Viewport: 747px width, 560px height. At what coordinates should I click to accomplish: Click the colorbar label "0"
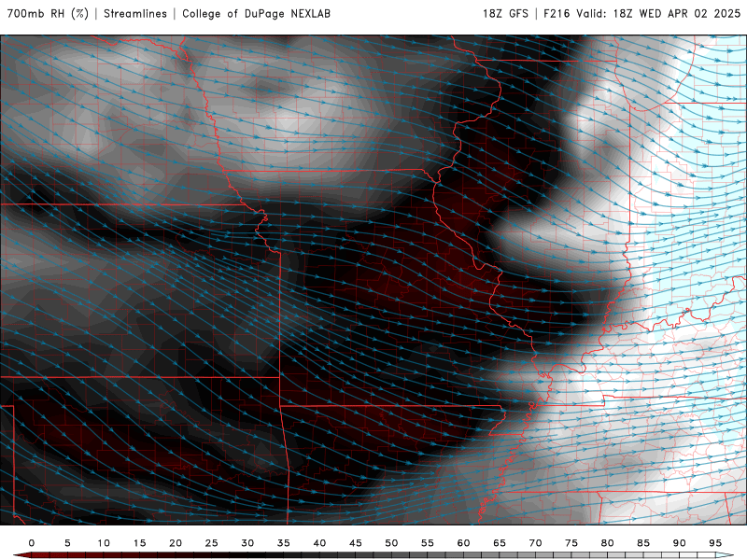(32, 543)
